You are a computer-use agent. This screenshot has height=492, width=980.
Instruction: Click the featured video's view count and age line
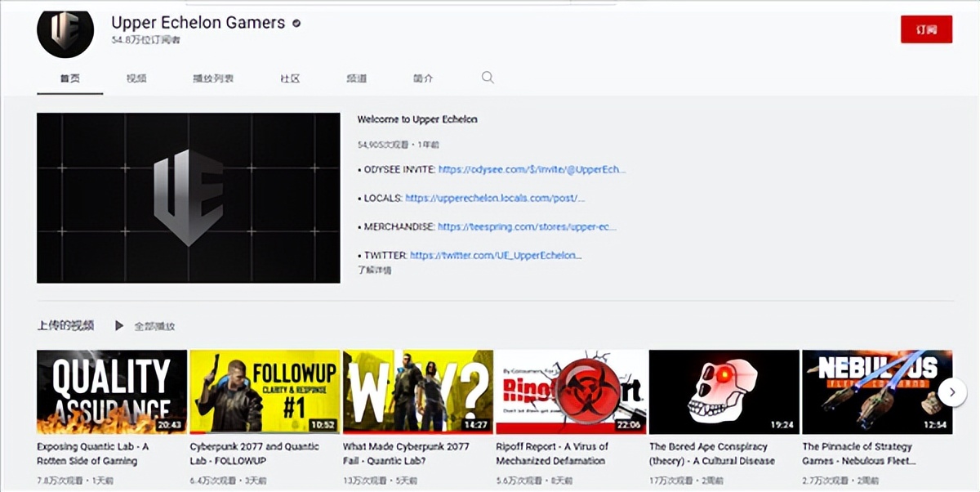click(398, 145)
